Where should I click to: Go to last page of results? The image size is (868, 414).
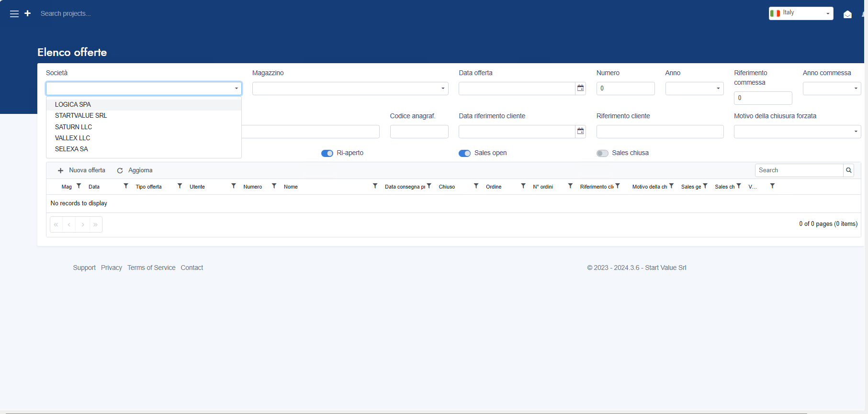(96, 224)
